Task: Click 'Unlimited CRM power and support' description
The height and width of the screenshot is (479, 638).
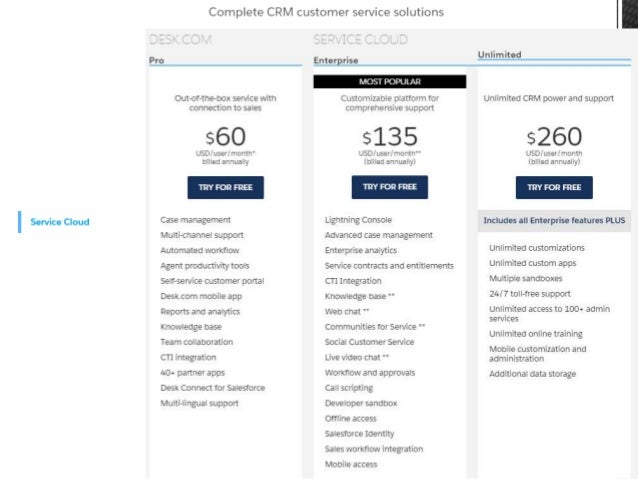Action: (x=548, y=98)
